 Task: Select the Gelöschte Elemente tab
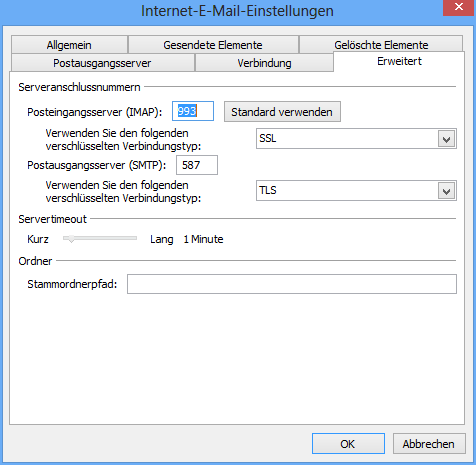pyautogui.click(x=381, y=44)
